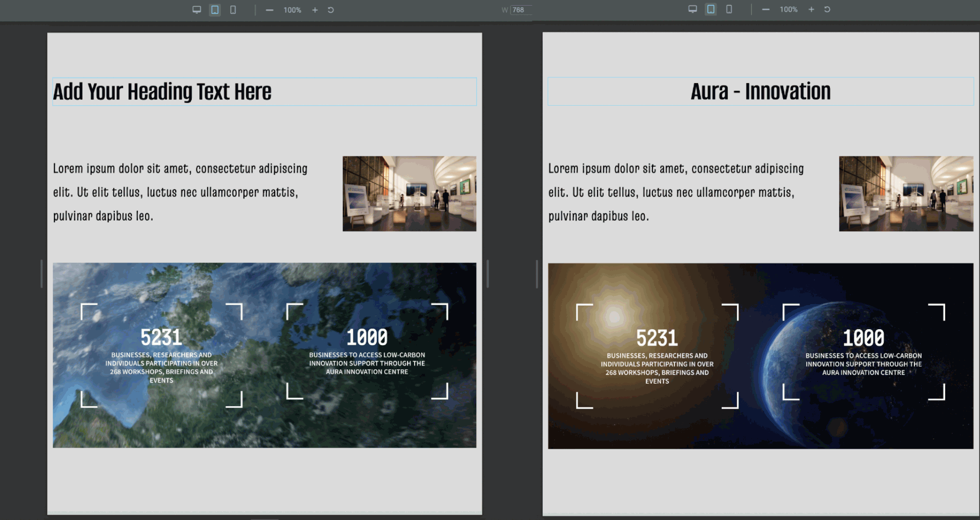The image size is (980, 520).
Task: Reset zoom in right preview toolbar
Action: coord(827,9)
